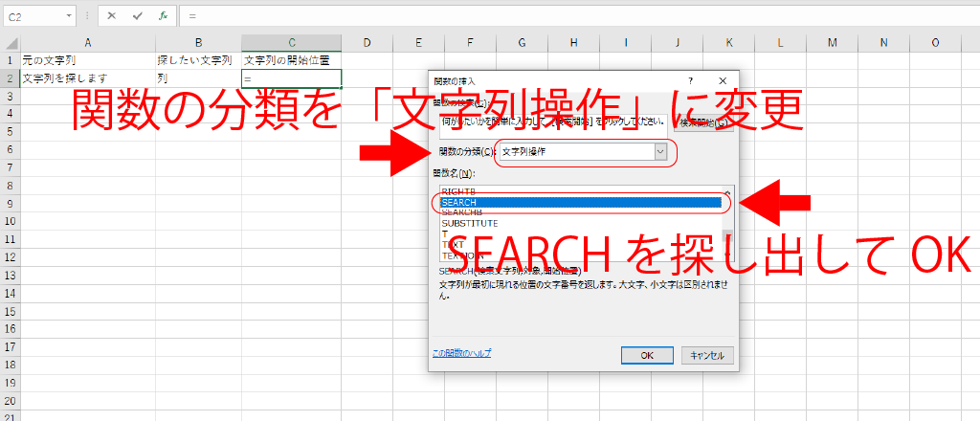
Task: Open the Name Box dropdown arrow
Action: pos(71,16)
